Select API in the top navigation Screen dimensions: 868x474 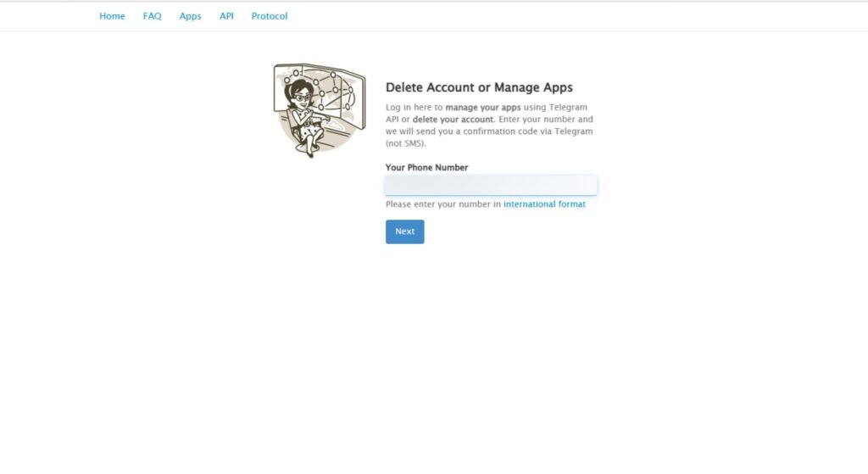(226, 16)
